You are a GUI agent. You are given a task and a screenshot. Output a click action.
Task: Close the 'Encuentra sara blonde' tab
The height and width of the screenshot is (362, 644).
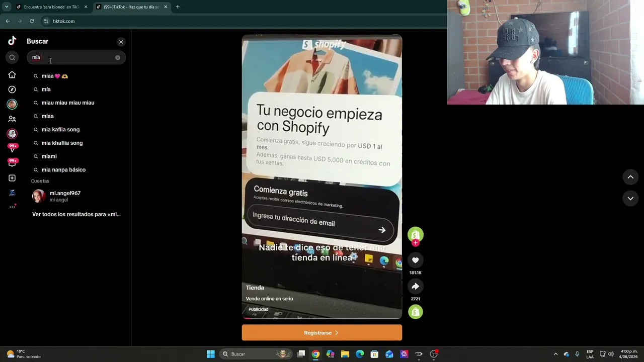pyautogui.click(x=86, y=7)
